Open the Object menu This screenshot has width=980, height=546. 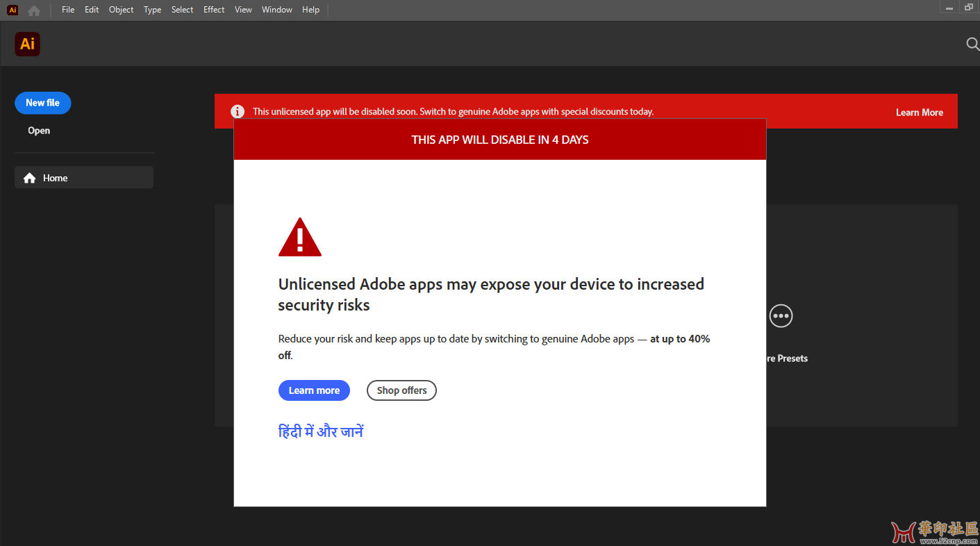121,10
